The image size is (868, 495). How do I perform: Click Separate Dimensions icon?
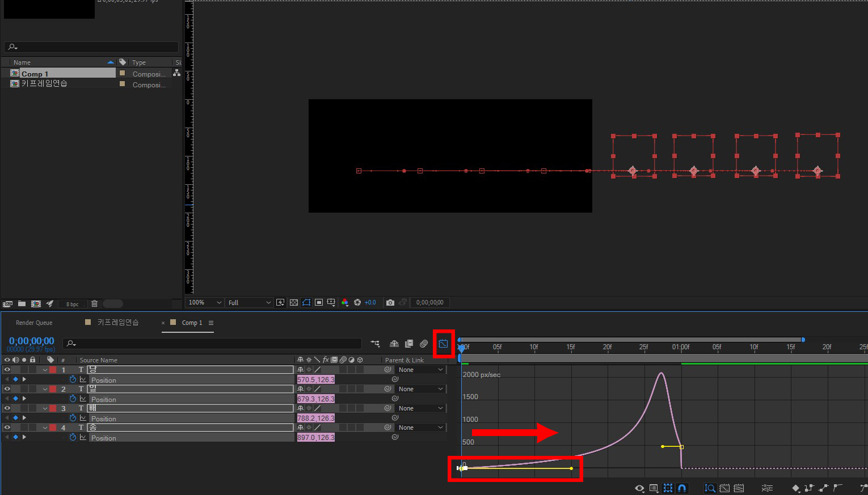pos(767,488)
